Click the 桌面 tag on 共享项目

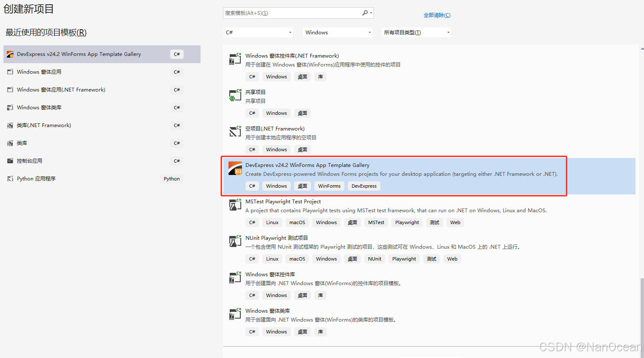pos(303,113)
